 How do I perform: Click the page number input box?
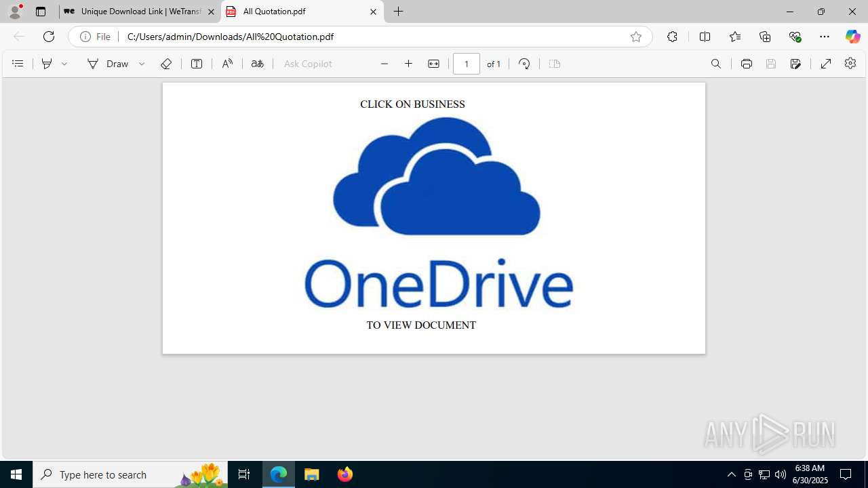point(467,64)
